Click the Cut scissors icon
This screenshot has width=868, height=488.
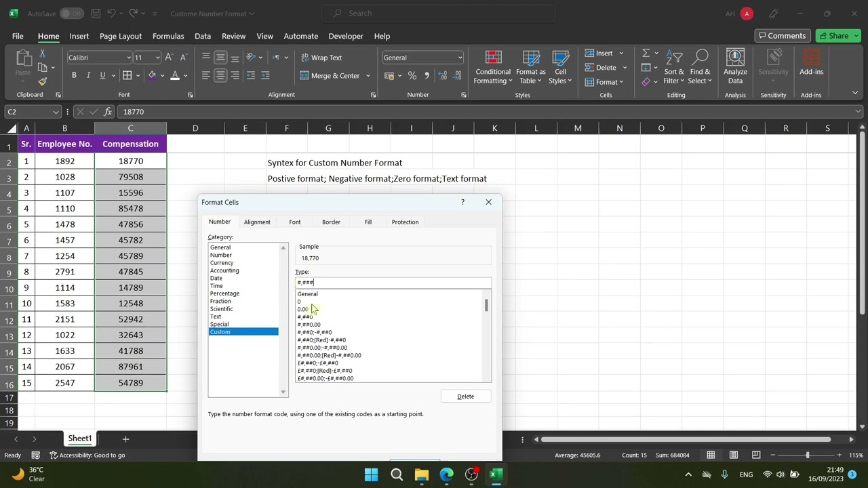tap(42, 53)
